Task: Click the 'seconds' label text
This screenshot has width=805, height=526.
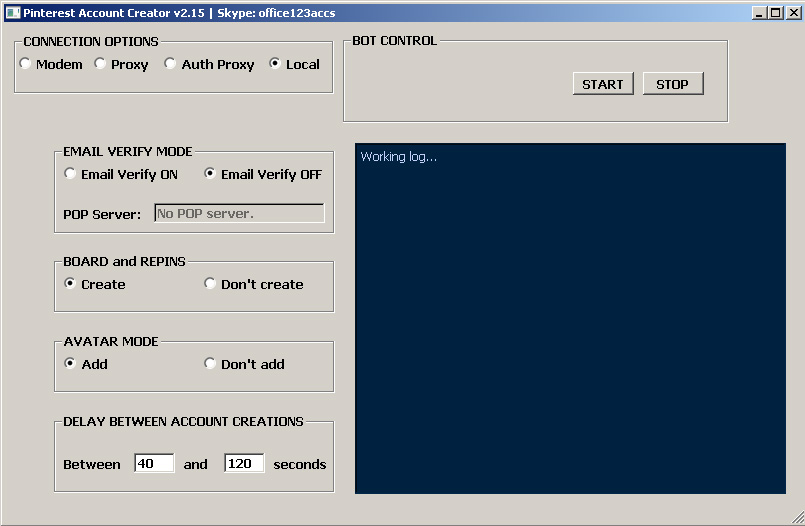Action: pyautogui.click(x=300, y=464)
